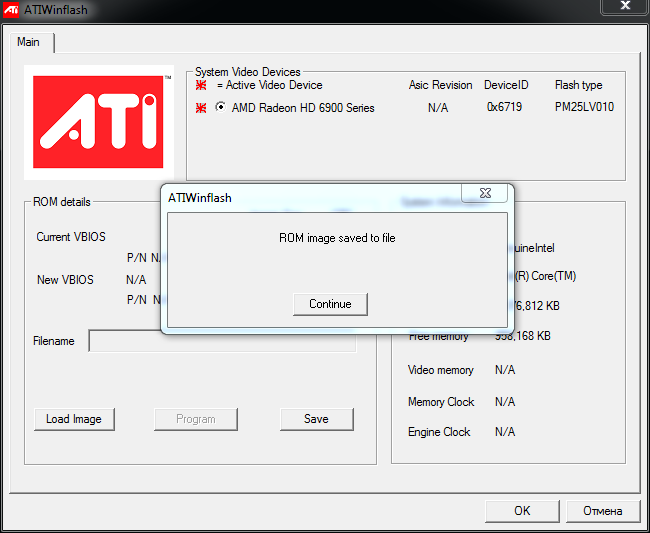Viewport: 650px width, 533px height.
Task: Click the OK button
Action: [522, 511]
